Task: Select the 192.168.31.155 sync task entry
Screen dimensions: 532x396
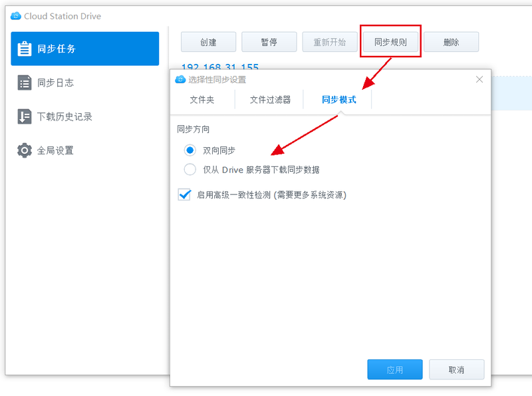Action: pyautogui.click(x=219, y=68)
